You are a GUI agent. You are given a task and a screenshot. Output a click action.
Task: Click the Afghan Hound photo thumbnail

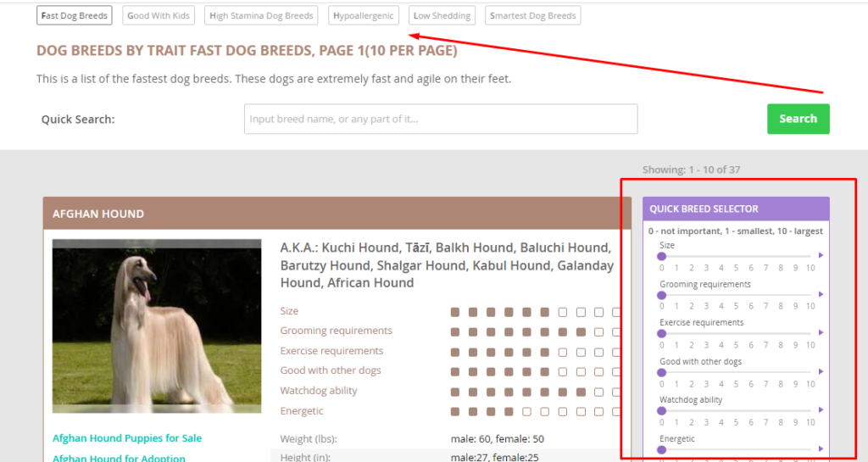click(x=157, y=326)
